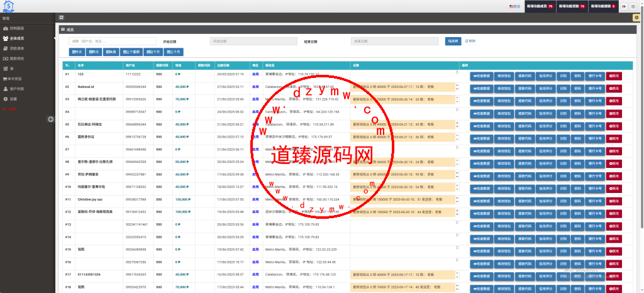Click 检查数据 button for Christine joy oaz
The image size is (644, 293).
click(x=481, y=201)
